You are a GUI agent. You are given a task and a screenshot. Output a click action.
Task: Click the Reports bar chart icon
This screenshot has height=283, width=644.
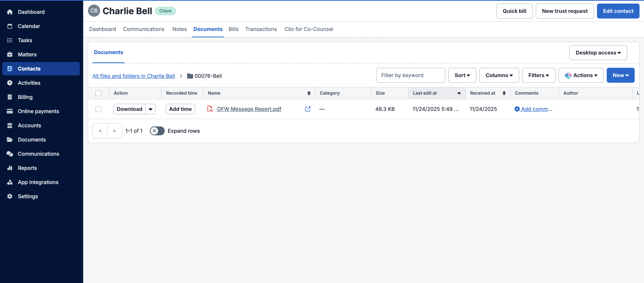(10, 168)
